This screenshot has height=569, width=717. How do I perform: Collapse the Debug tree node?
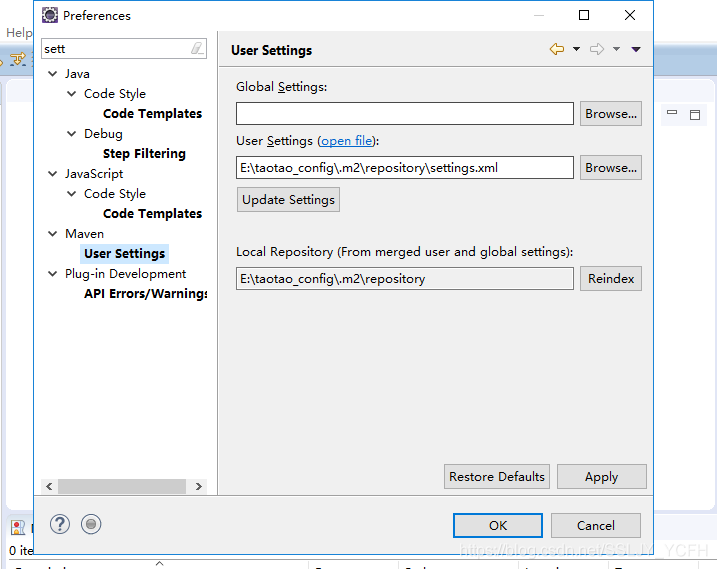pyautogui.click(x=72, y=134)
